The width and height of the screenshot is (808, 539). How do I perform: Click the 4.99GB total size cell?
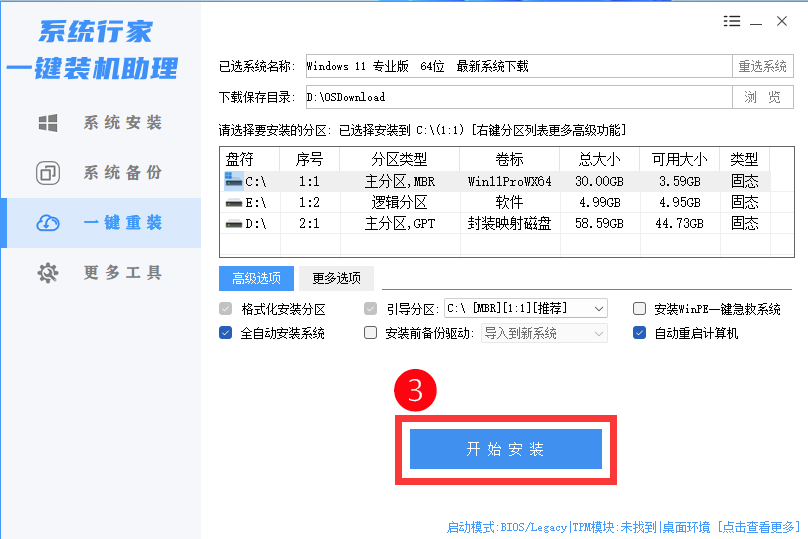point(599,203)
